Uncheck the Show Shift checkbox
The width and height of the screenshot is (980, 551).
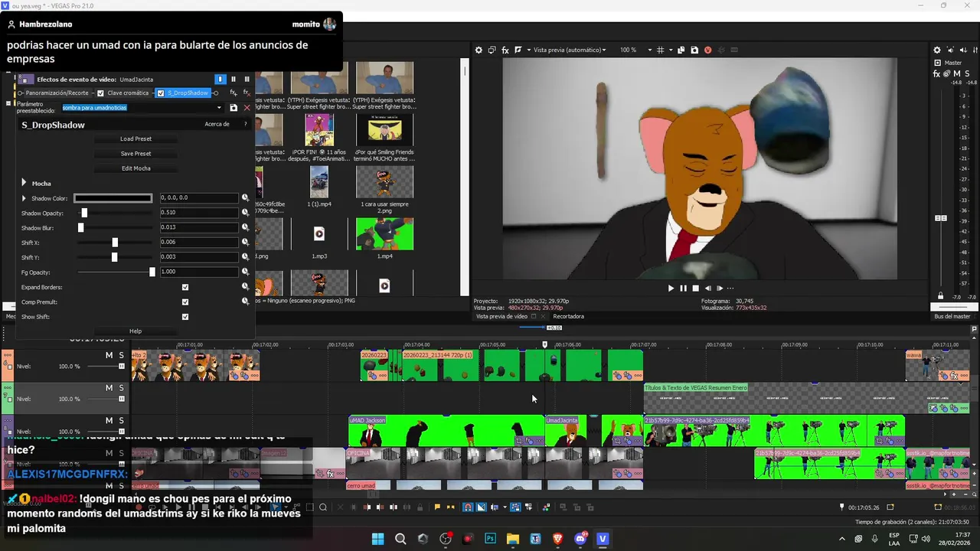pyautogui.click(x=185, y=316)
